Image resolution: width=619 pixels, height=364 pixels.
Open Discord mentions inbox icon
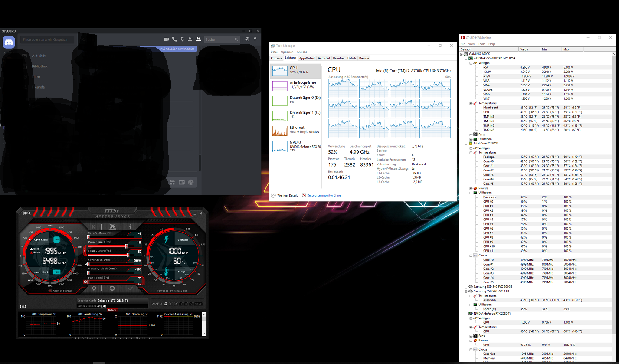pos(247,39)
